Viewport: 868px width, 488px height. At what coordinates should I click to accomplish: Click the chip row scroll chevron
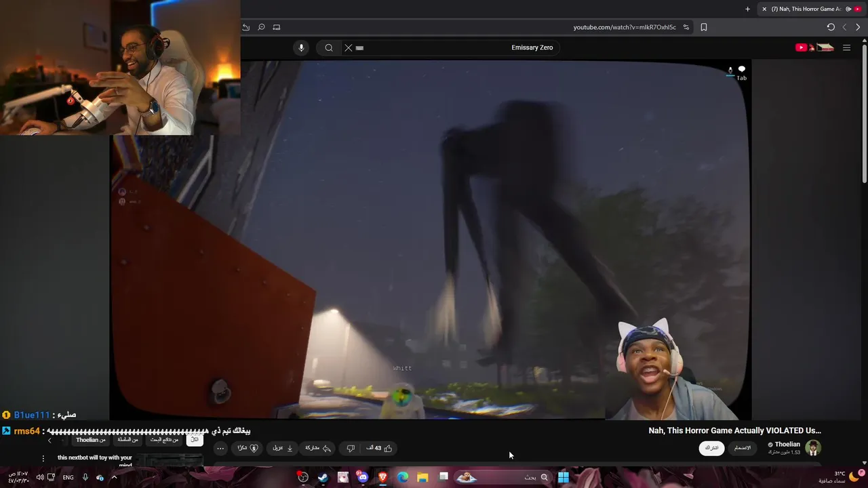[50, 441]
